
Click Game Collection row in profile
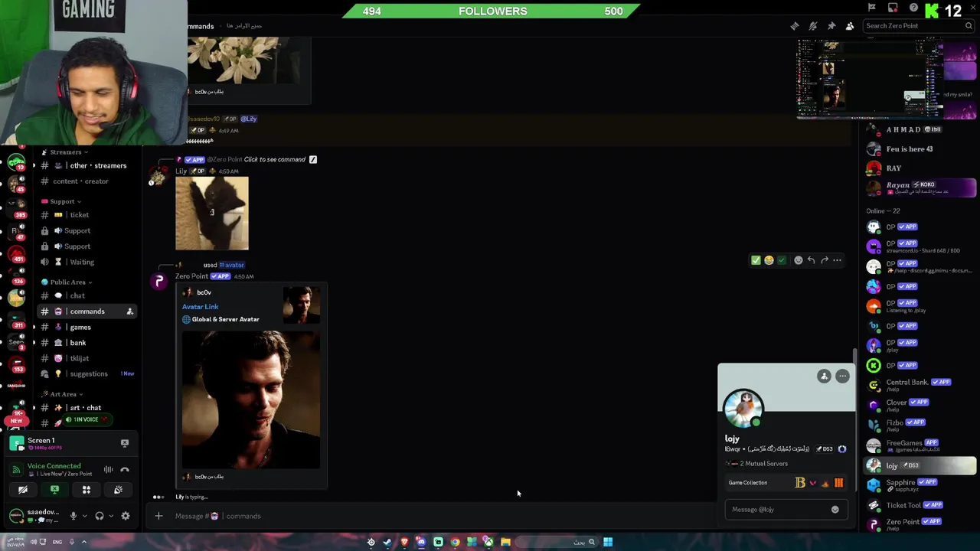(x=786, y=483)
